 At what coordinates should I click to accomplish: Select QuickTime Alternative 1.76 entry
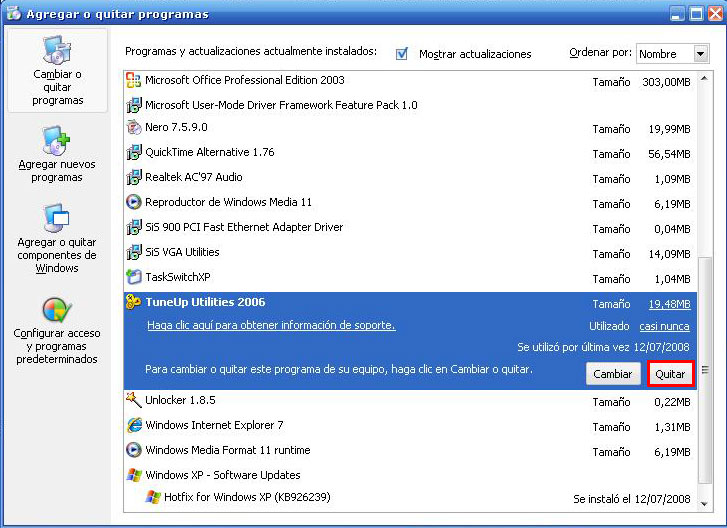[x=410, y=153]
